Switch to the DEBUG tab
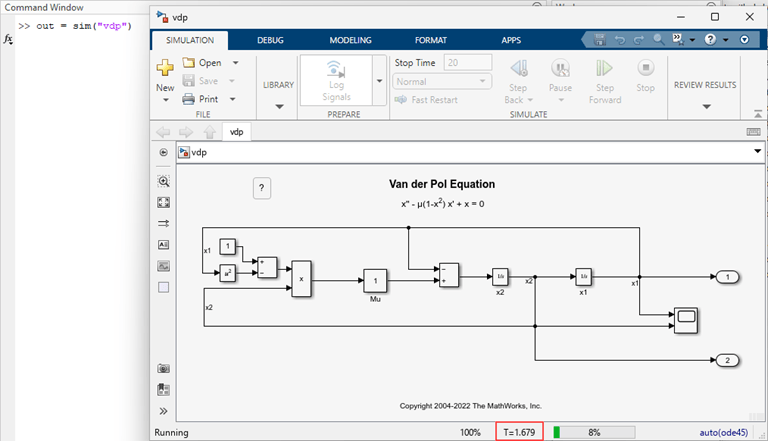Image resolution: width=768 pixels, height=441 pixels. pyautogui.click(x=270, y=40)
